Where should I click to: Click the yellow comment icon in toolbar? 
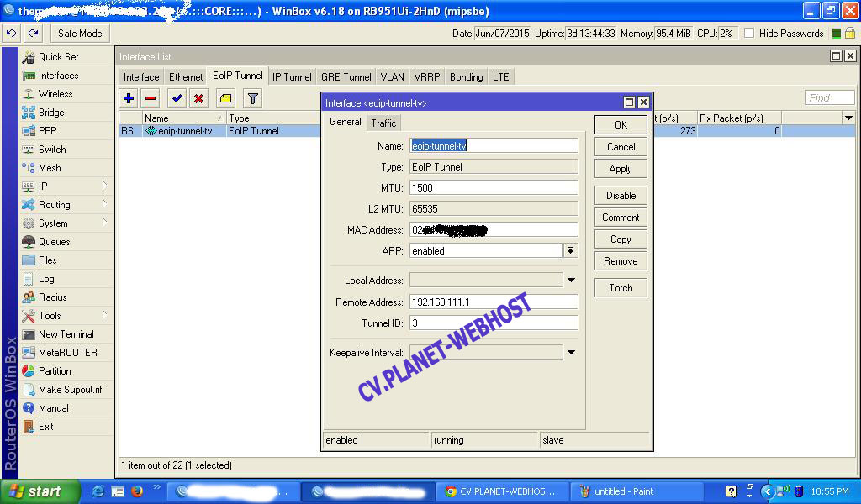tap(225, 98)
